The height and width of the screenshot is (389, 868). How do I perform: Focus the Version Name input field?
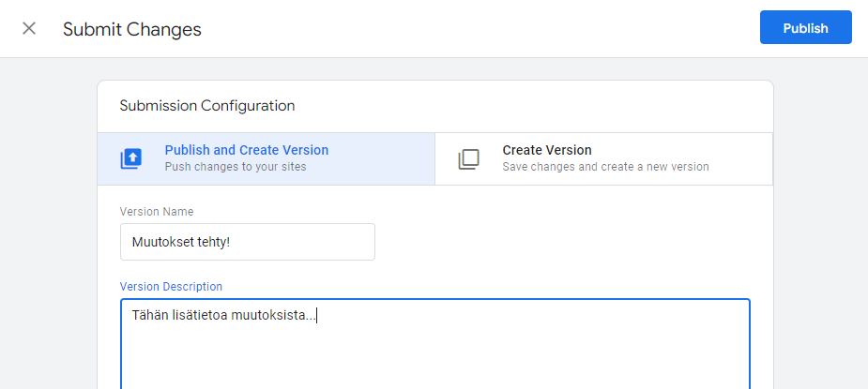pos(248,242)
